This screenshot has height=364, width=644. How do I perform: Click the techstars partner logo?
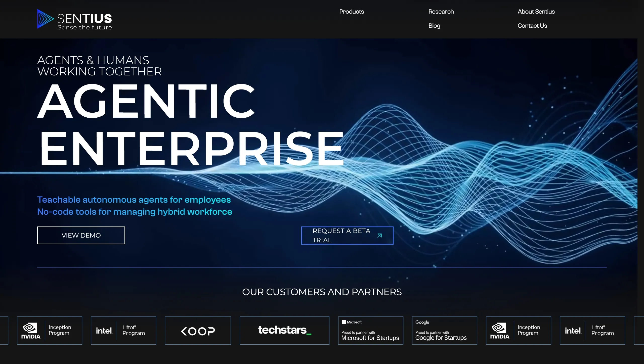coord(284,330)
